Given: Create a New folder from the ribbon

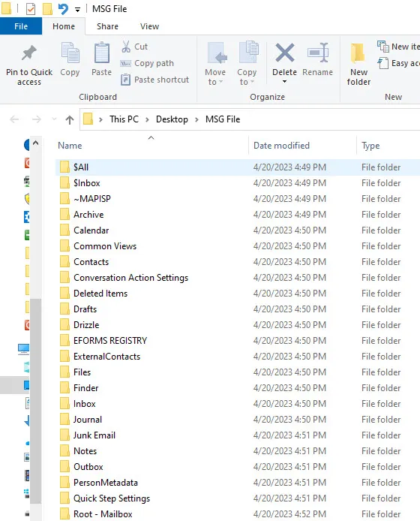Looking at the screenshot, I should click(358, 65).
